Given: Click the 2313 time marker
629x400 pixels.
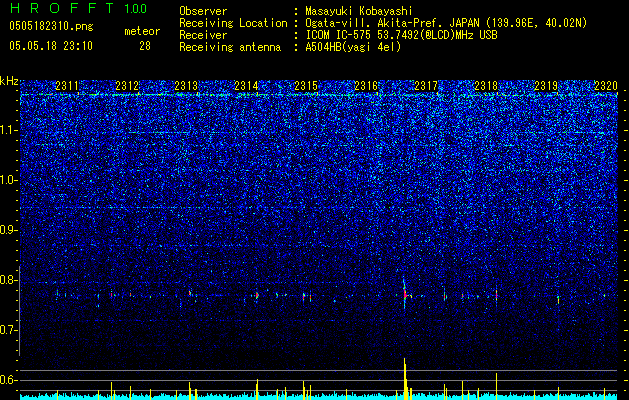Looking at the screenshot, I should [x=187, y=86].
